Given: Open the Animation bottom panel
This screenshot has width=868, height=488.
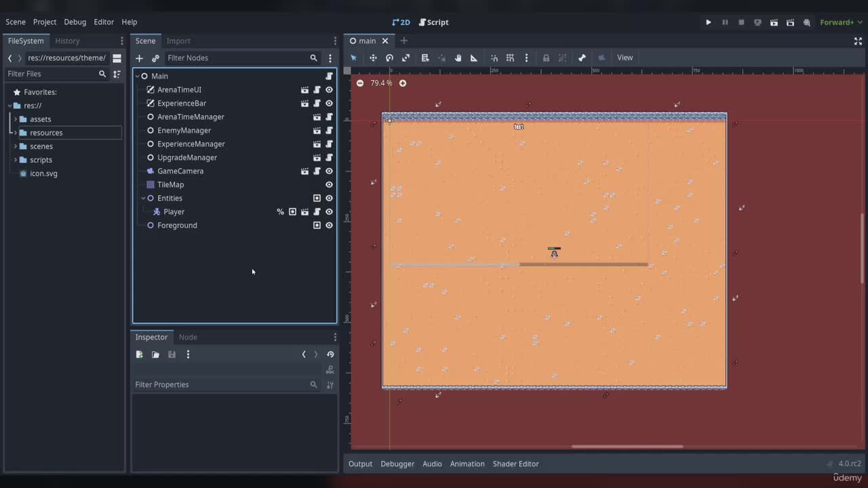Looking at the screenshot, I should [x=467, y=464].
